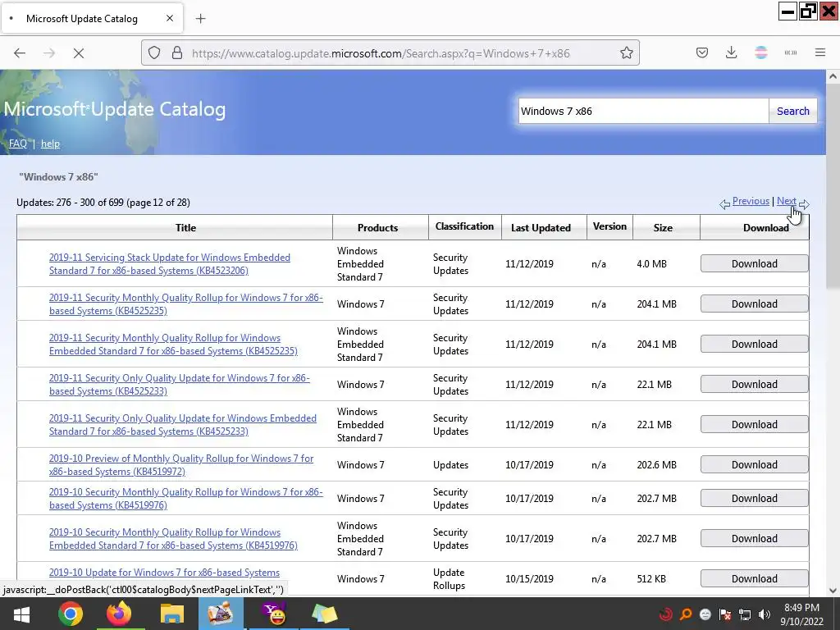The height and width of the screenshot is (630, 840).
Task: Open the Firefox hamburger menu
Action: pos(820,52)
